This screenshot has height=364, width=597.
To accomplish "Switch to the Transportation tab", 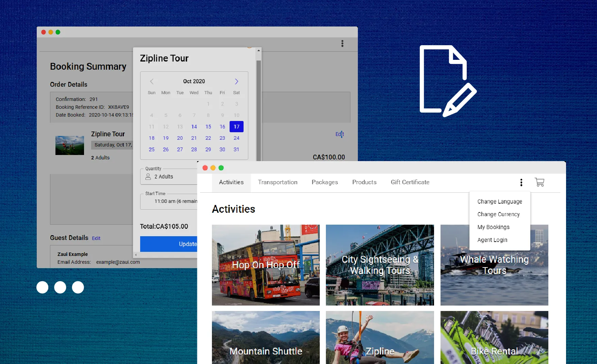I will (278, 182).
